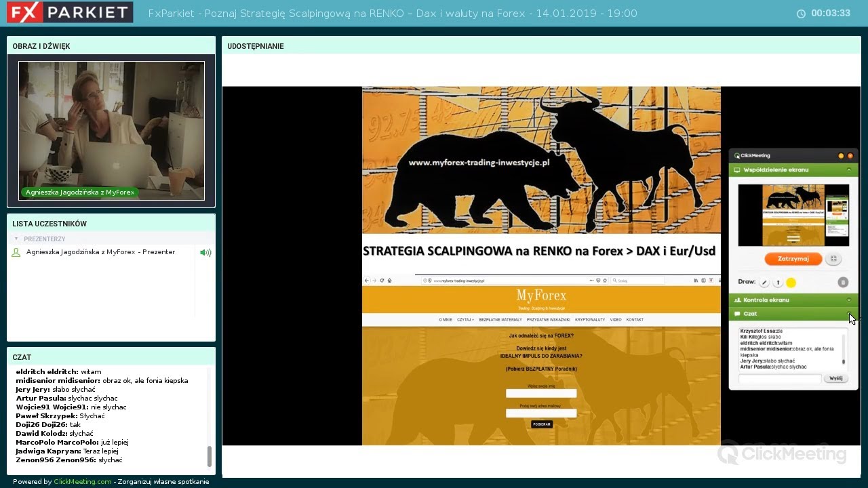Expand Kontrola ekranu section chevron
This screenshot has height=488, width=868.
(849, 300)
